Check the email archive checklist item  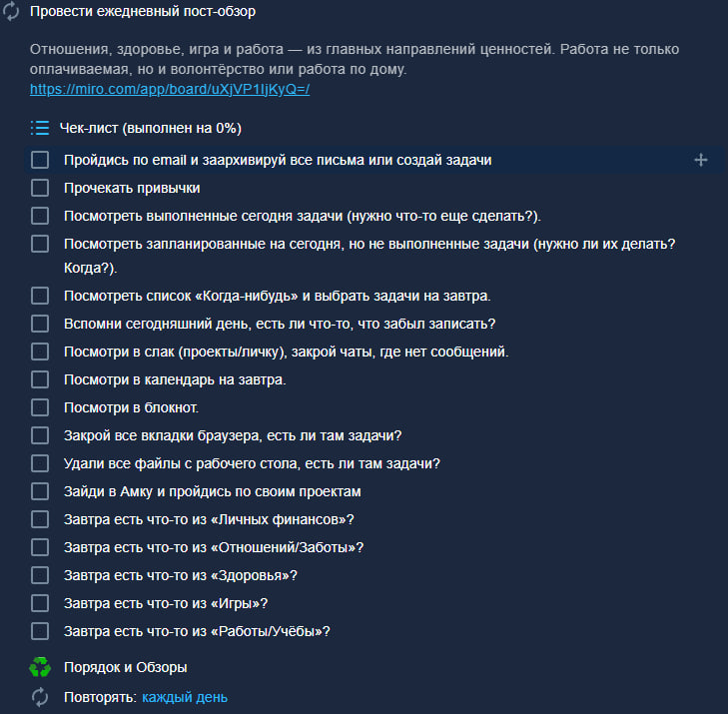tap(40, 160)
